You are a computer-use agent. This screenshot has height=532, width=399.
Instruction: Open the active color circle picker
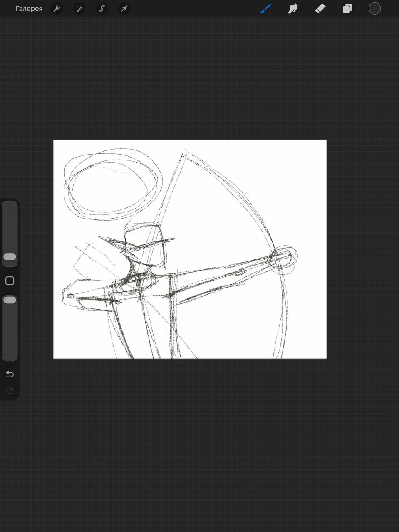(x=375, y=9)
